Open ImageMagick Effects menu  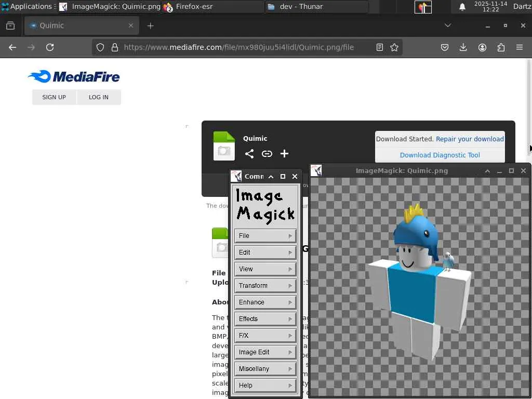[x=265, y=319]
